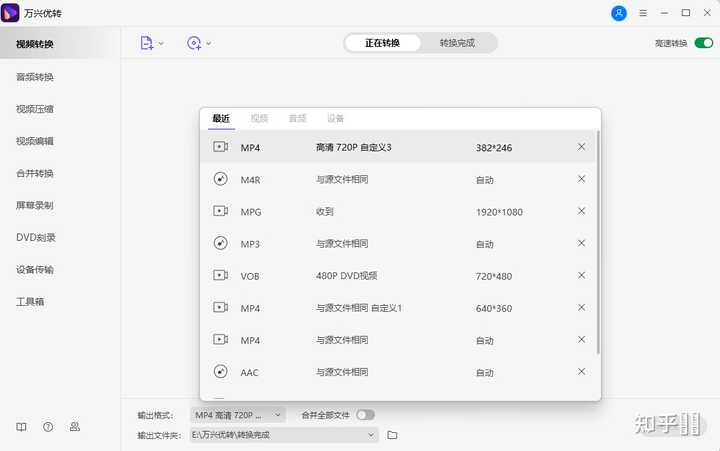The width and height of the screenshot is (720, 451).
Task: Click the load DVD disc icon
Action: pyautogui.click(x=194, y=43)
